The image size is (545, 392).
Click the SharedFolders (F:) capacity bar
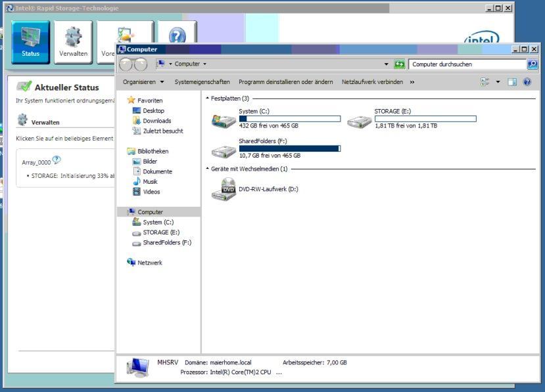290,148
